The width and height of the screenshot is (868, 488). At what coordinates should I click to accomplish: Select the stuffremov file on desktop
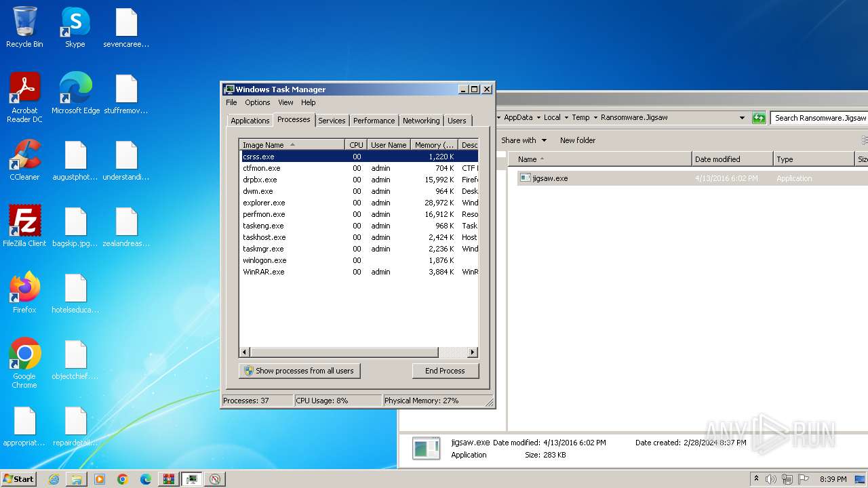point(126,94)
